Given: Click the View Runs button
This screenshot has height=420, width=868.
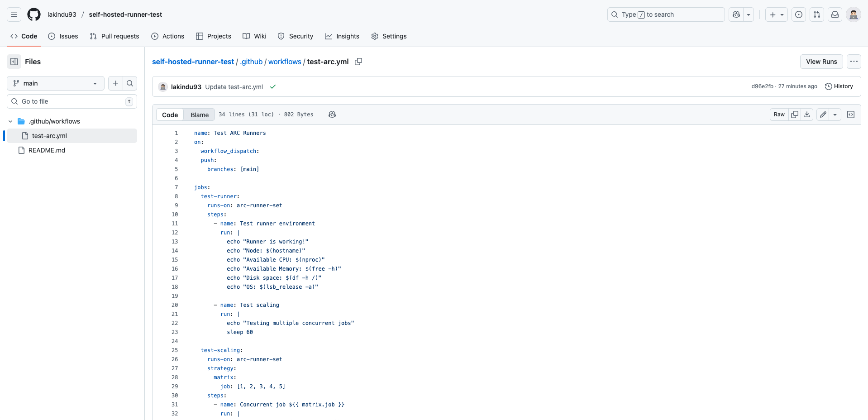Looking at the screenshot, I should pos(821,62).
